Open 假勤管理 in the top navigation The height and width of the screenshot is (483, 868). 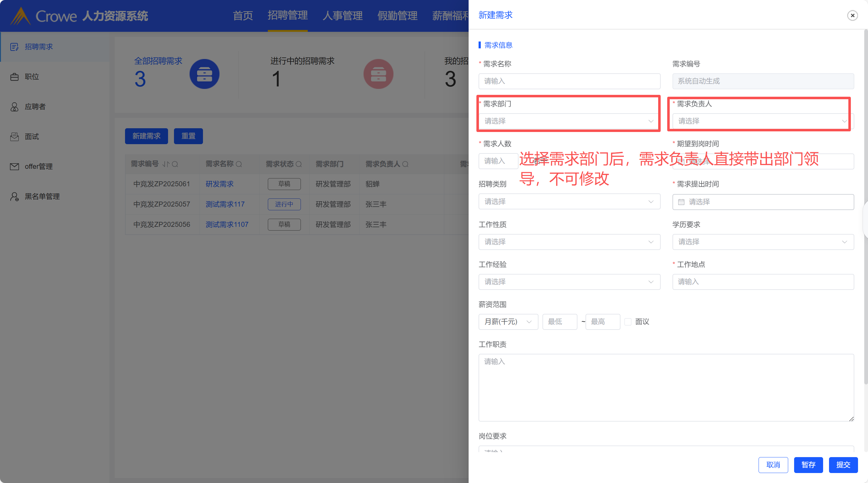pyautogui.click(x=397, y=16)
